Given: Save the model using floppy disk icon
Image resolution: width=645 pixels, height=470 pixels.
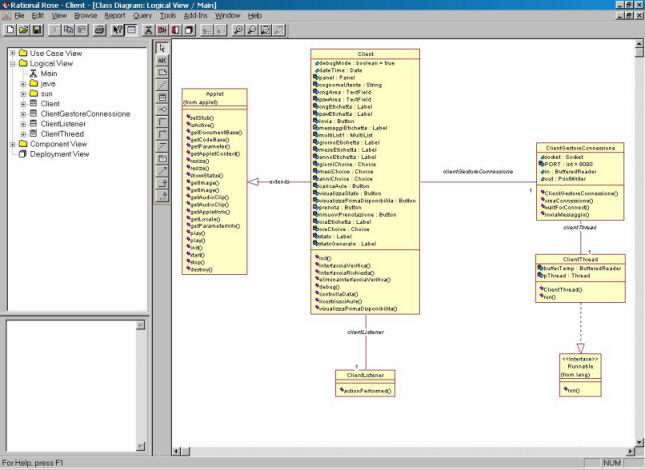Looking at the screenshot, I should point(37,30).
